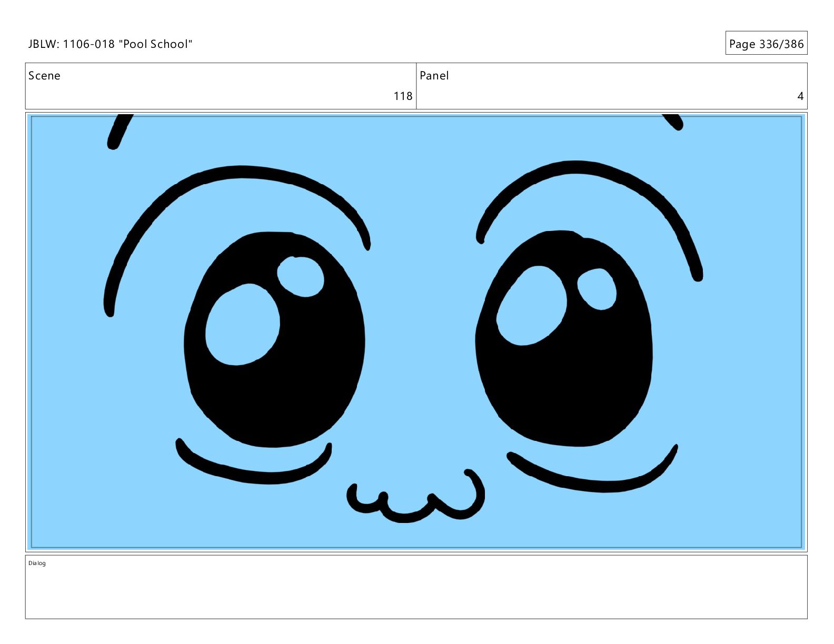834x644 pixels.
Task: Click the Dialog label
Action: (37, 563)
